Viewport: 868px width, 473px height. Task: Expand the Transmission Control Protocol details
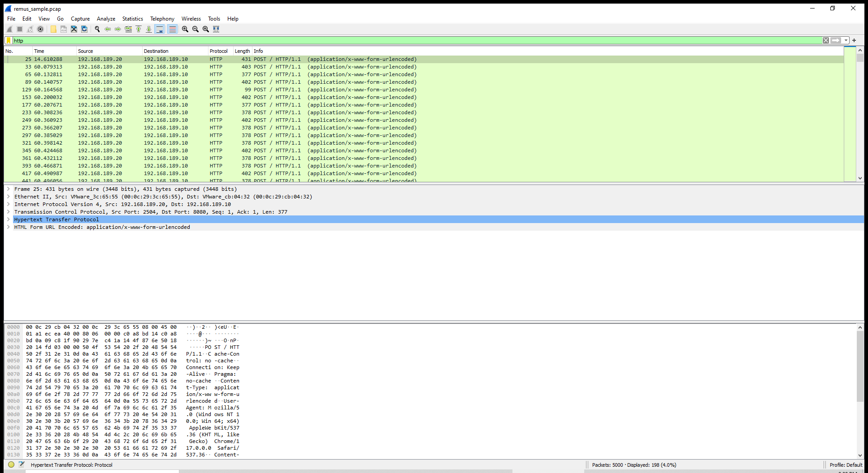pyautogui.click(x=8, y=212)
